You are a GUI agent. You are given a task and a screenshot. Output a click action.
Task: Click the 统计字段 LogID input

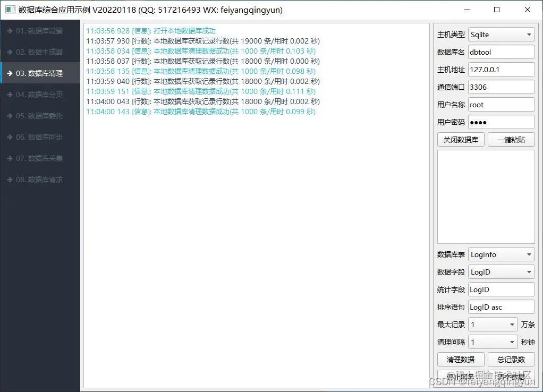pyautogui.click(x=502, y=289)
